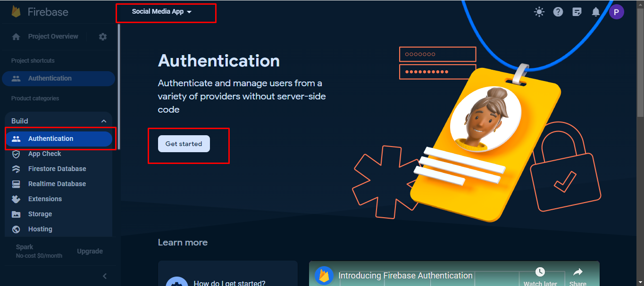Click the purple P account avatar

(616, 12)
